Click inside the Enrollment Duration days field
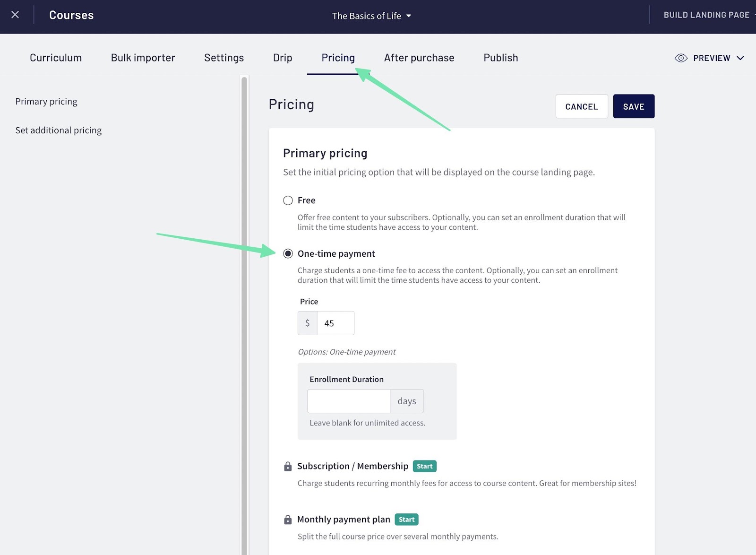The height and width of the screenshot is (555, 756). click(x=349, y=401)
